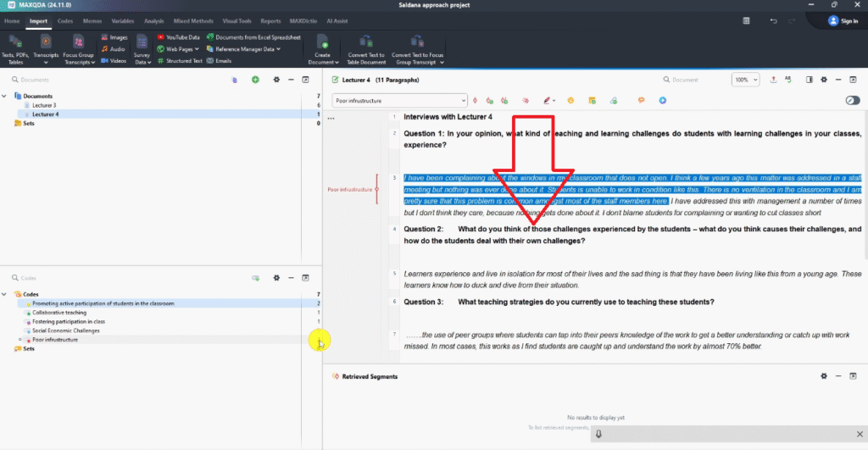Collapse the Codes tree root
This screenshot has height=450, width=868.
[x=6, y=294]
